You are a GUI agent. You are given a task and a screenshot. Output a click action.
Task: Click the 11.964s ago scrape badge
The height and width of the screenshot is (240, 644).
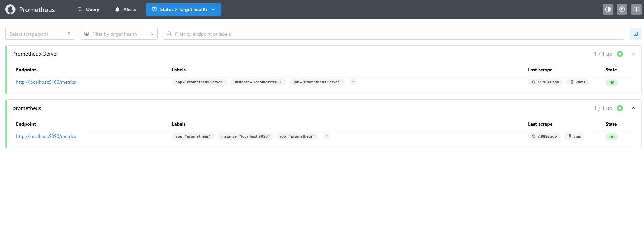pyautogui.click(x=545, y=82)
